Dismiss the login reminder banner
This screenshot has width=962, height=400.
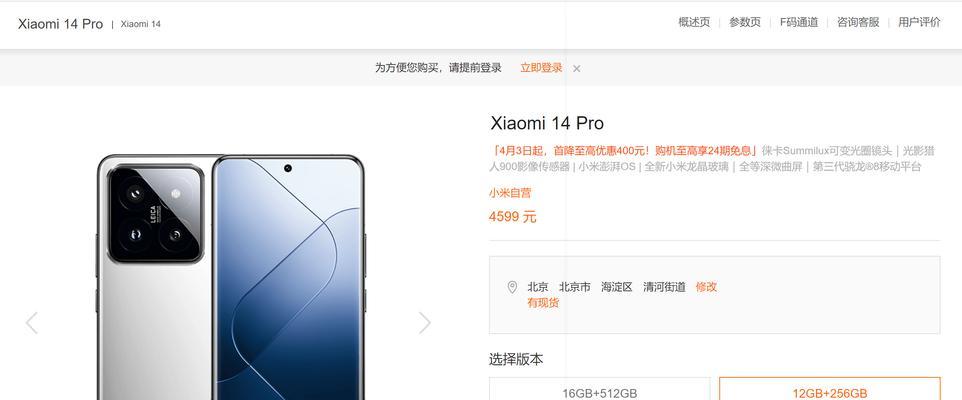pos(577,69)
